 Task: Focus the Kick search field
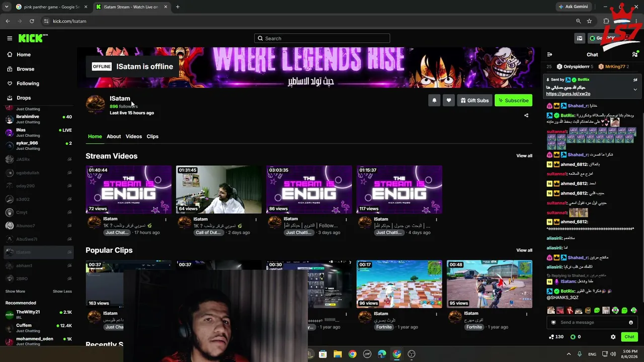[x=322, y=38]
